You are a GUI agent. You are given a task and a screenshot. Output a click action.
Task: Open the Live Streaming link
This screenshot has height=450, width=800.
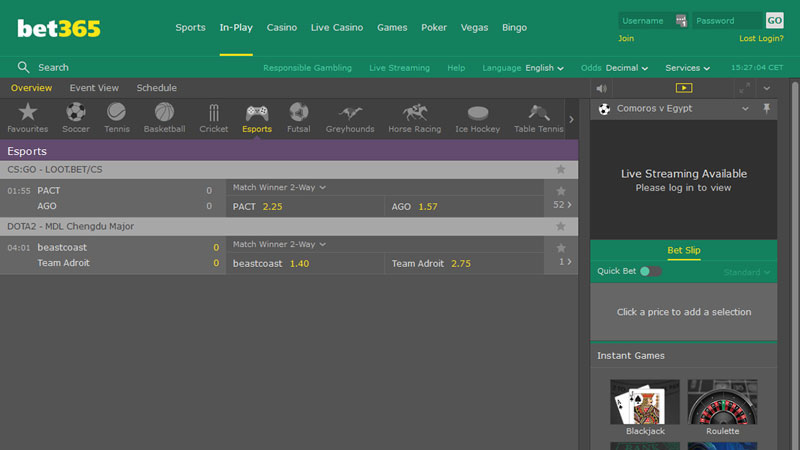[399, 68]
